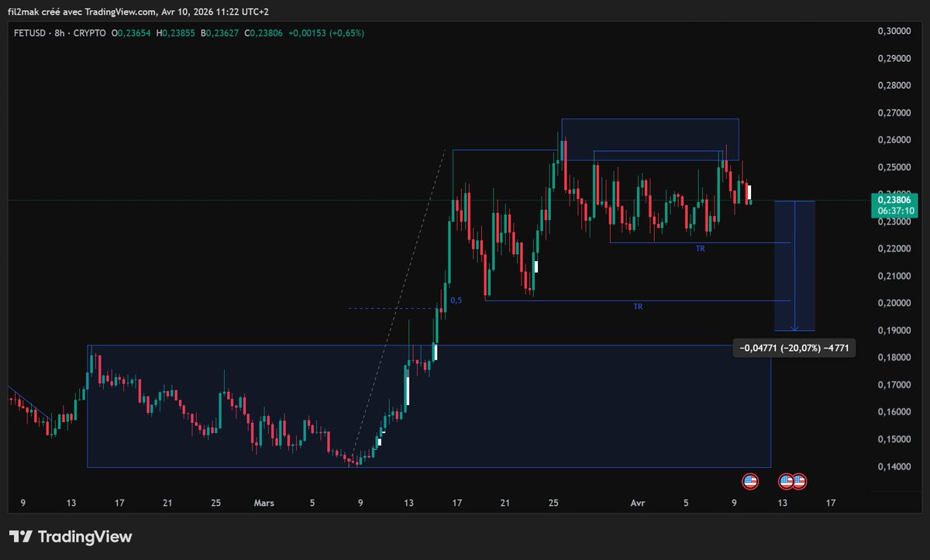Click the 0,28000 price axis label
Image resolution: width=930 pixels, height=560 pixels.
[894, 85]
